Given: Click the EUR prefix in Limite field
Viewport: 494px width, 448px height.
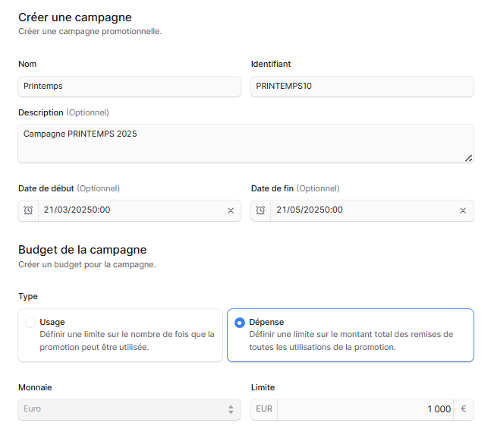Looking at the screenshot, I should pos(264,409).
